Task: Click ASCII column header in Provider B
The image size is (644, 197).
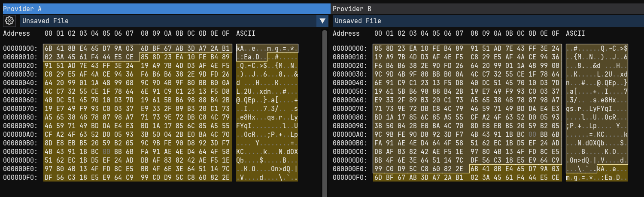Action: (575, 33)
